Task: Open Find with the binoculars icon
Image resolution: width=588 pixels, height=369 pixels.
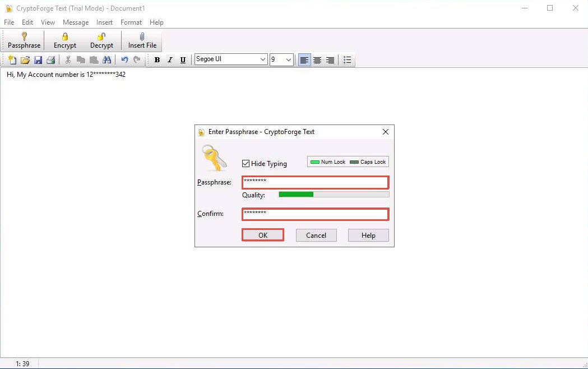Action: click(x=107, y=60)
